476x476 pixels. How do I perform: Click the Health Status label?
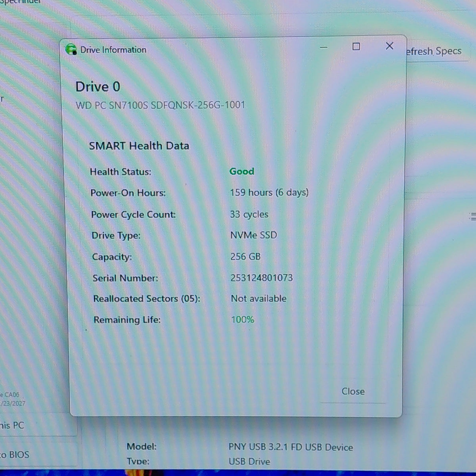(121, 172)
